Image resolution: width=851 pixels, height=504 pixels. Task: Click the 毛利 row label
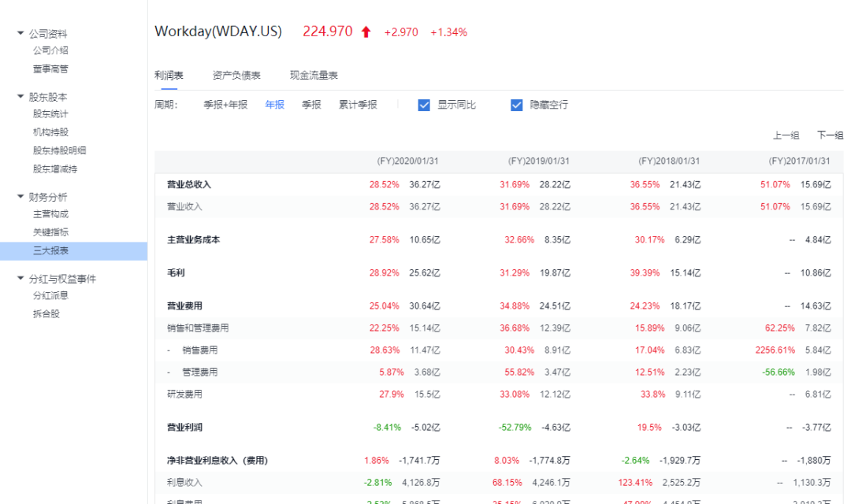175,273
